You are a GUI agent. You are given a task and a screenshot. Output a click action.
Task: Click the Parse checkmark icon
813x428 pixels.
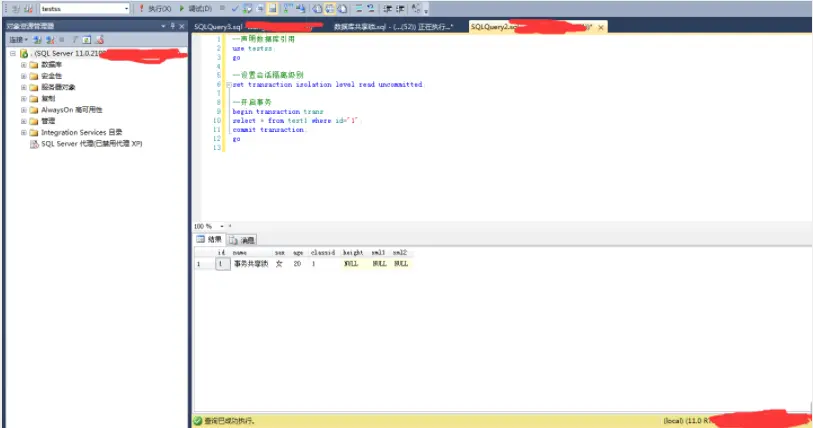(x=235, y=9)
